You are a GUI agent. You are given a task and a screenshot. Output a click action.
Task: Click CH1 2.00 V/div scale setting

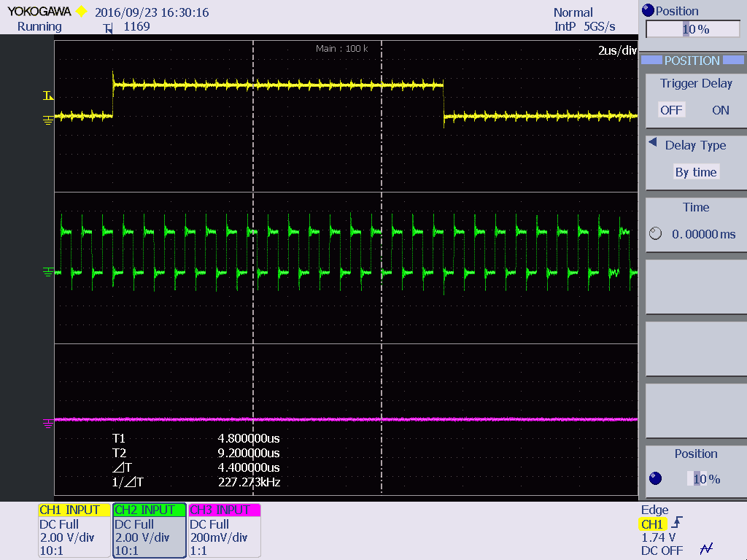point(67,537)
